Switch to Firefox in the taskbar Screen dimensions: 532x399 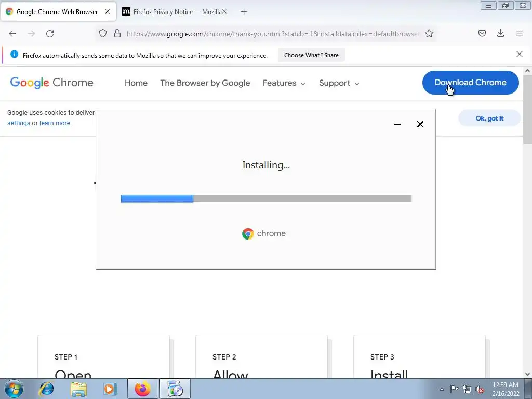(x=143, y=389)
